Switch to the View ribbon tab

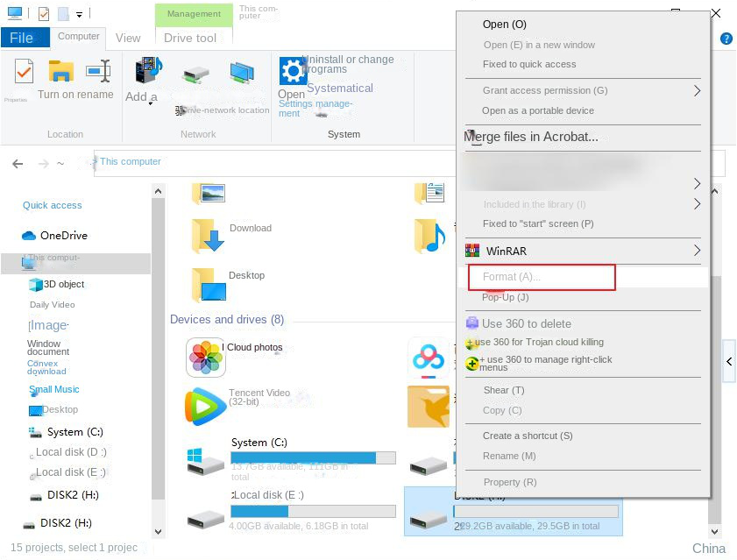(128, 38)
